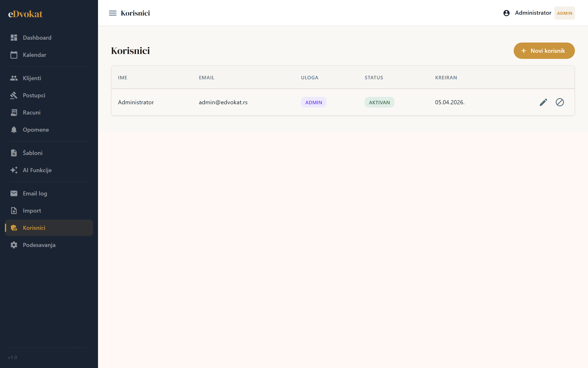The width and height of the screenshot is (588, 368).
Task: Click the v1.0 version label
Action: (x=12, y=357)
